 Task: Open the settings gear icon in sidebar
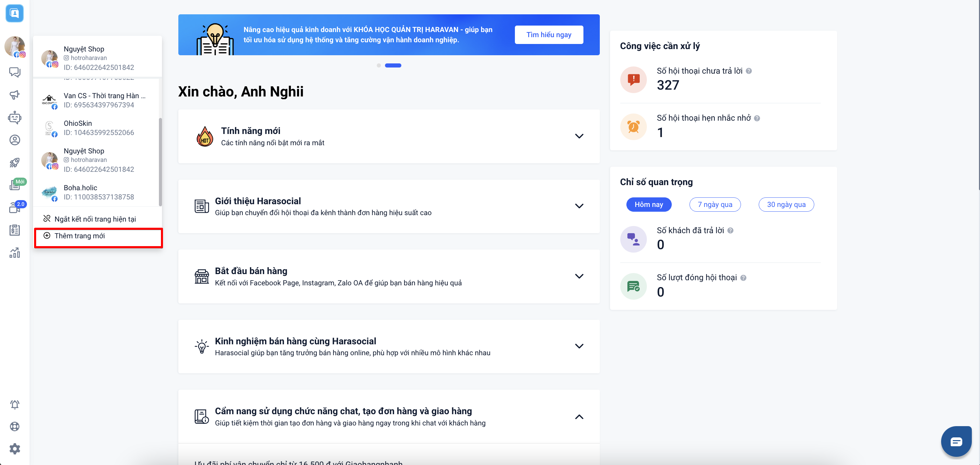coord(14,449)
